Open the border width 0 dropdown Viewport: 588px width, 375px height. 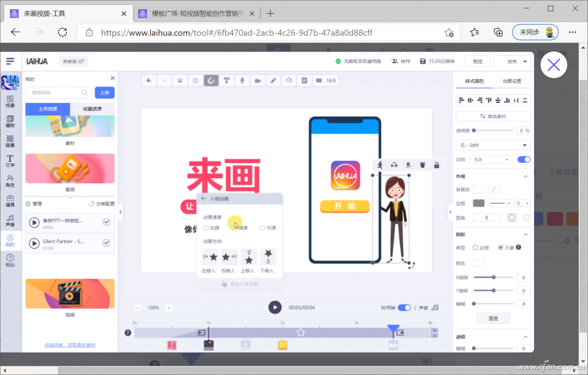(522, 203)
